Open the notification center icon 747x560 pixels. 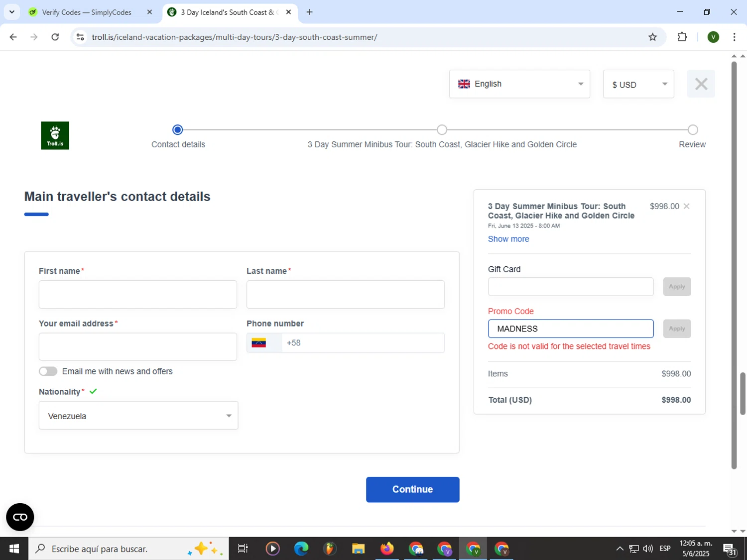pyautogui.click(x=730, y=550)
